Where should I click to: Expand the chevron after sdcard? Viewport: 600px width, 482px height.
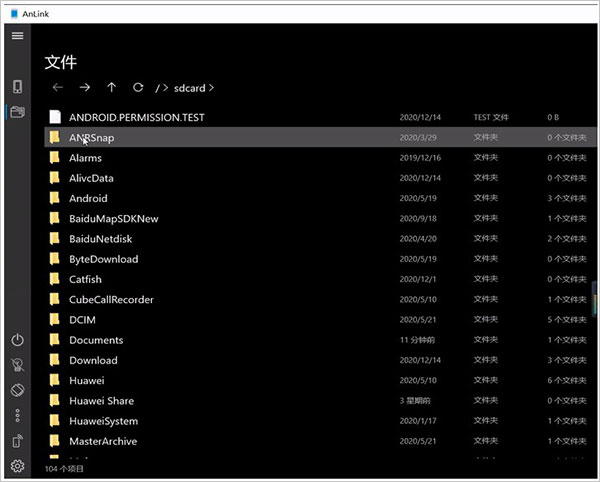[211, 88]
